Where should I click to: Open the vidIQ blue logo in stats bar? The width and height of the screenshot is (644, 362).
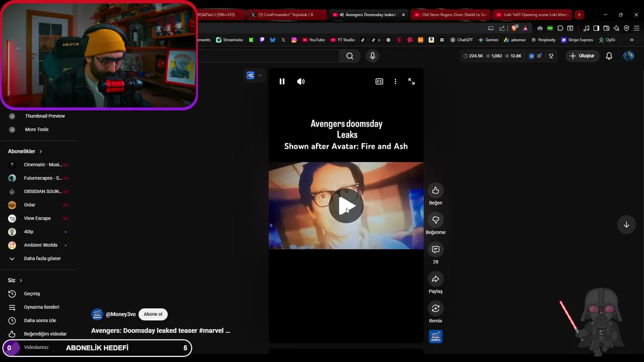[x=531, y=56]
